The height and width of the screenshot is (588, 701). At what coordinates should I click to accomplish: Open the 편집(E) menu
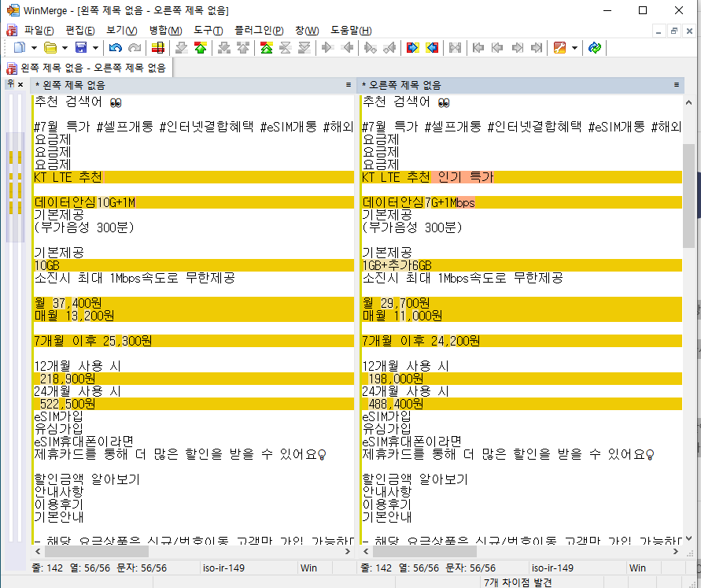click(x=80, y=31)
